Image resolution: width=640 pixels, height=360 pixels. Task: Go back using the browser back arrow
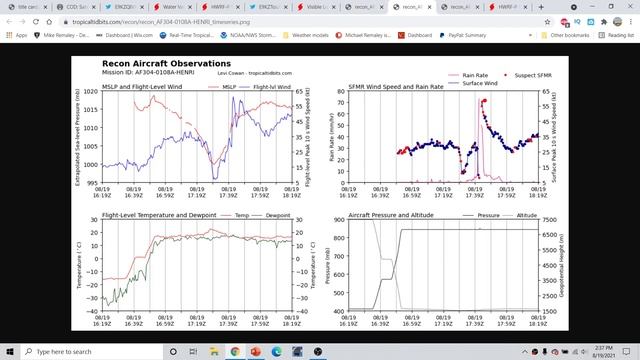(x=9, y=22)
